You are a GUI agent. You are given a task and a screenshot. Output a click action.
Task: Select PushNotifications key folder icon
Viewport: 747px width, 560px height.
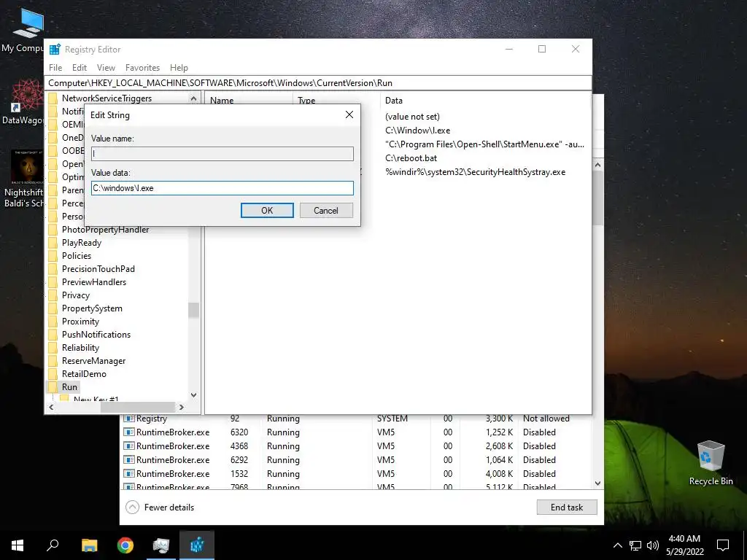[x=53, y=335]
